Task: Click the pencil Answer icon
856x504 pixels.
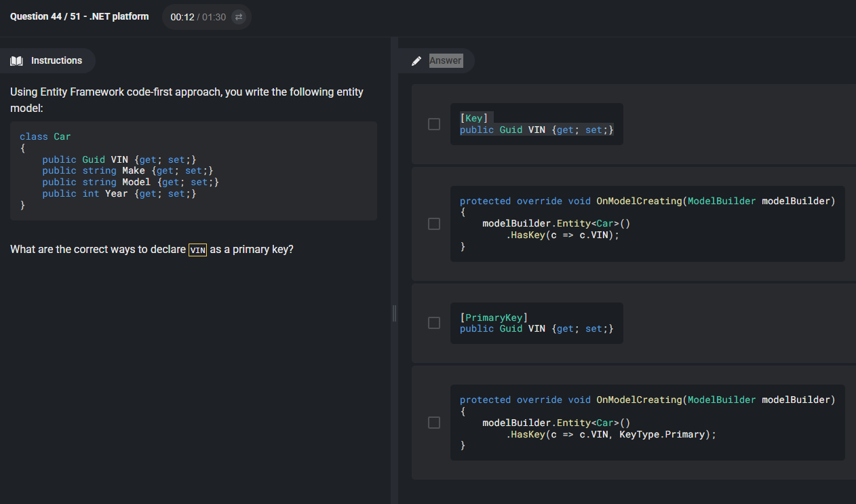Action: 416,61
